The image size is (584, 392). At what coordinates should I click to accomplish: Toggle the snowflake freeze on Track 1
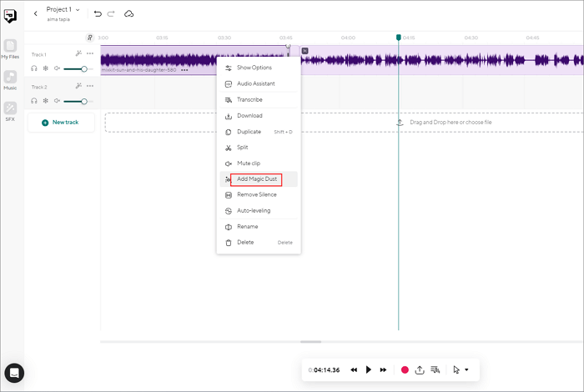tap(46, 68)
